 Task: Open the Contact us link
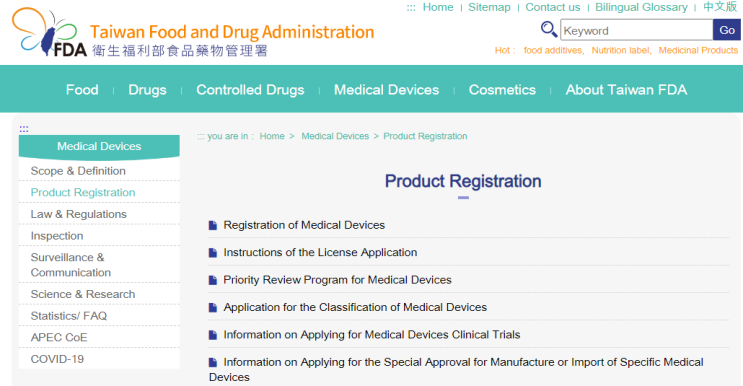pyautogui.click(x=553, y=8)
